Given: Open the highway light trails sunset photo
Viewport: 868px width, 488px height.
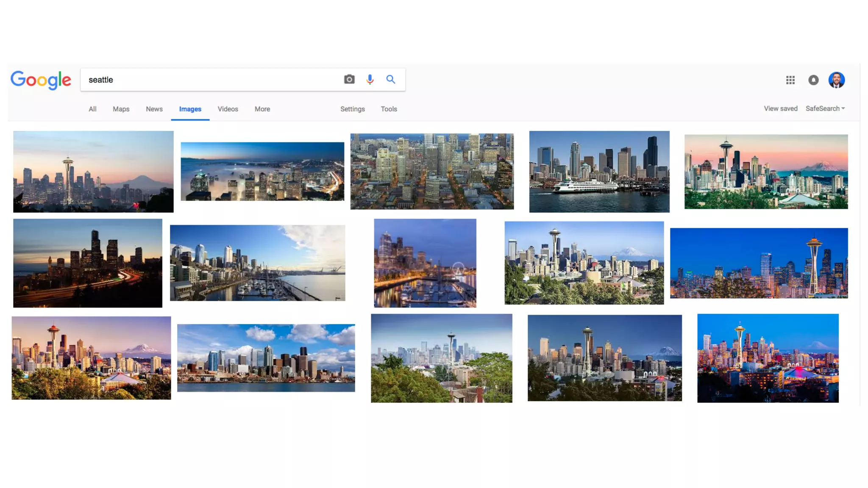Looking at the screenshot, I should tap(88, 263).
